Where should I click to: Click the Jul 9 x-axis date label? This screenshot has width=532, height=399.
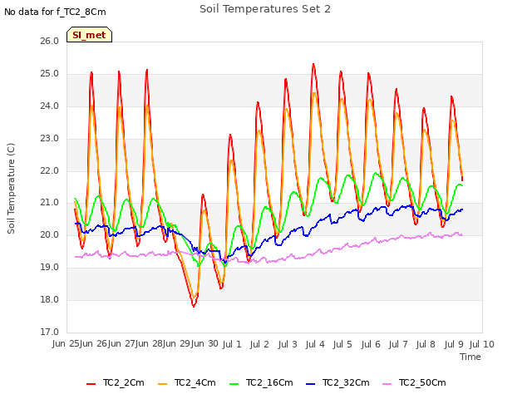[454, 344]
